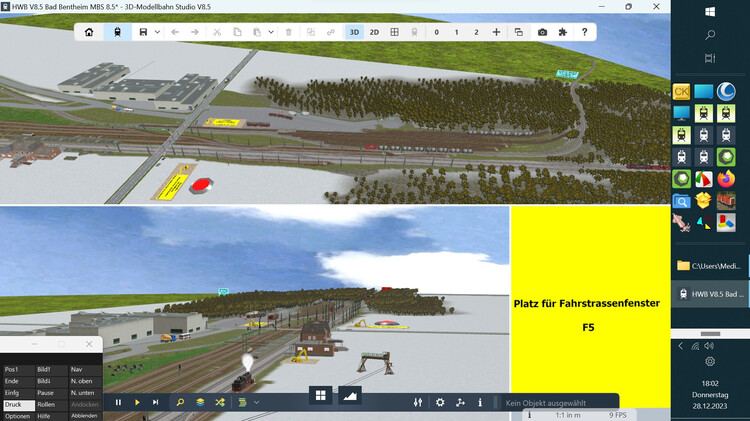This screenshot has height=421, width=750.
Task: Click the greyed train camera icon
Action: pyautogui.click(x=414, y=32)
